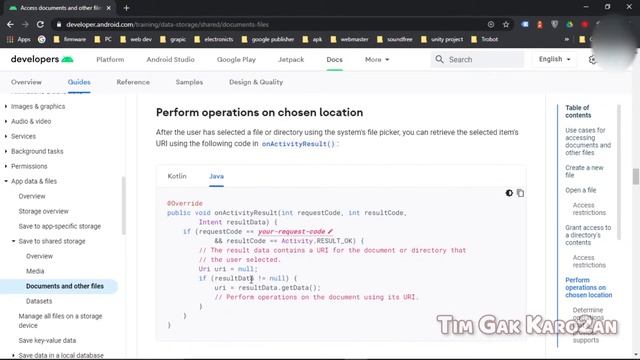Jump to Perform operations on chosen location
Image resolution: width=640 pixels, height=360 pixels.
589,287
